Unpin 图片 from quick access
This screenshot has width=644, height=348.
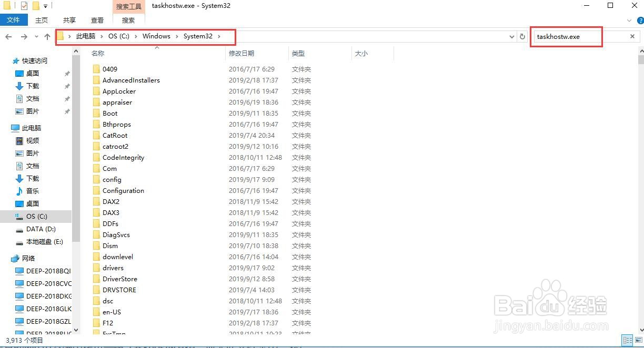pyautogui.click(x=67, y=111)
